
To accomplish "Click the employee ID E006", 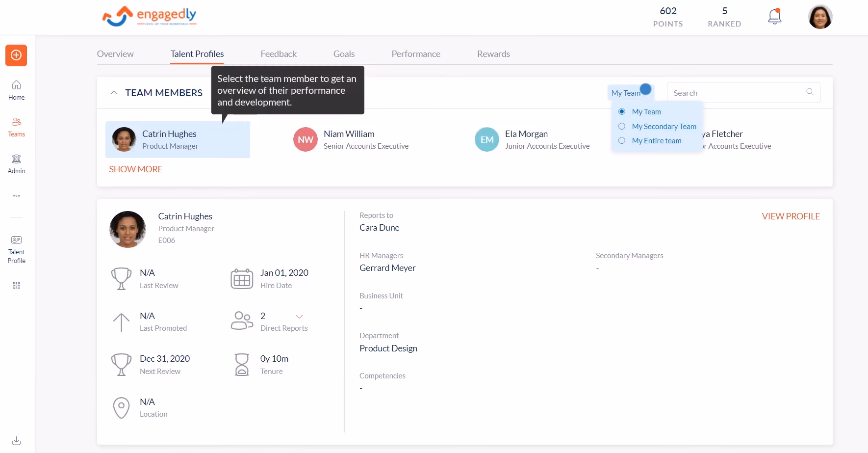I will pyautogui.click(x=167, y=240).
